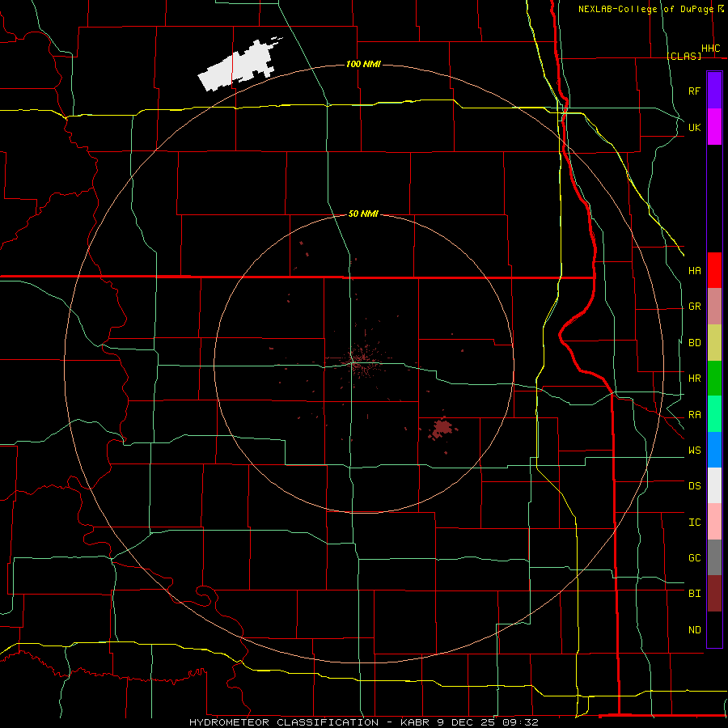Click the 50 NMI range ring label

coord(363,214)
